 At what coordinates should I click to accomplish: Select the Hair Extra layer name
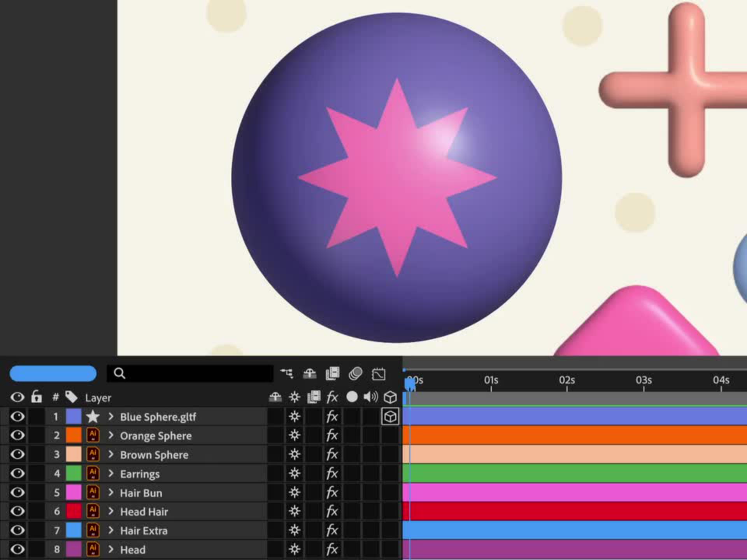tap(144, 531)
